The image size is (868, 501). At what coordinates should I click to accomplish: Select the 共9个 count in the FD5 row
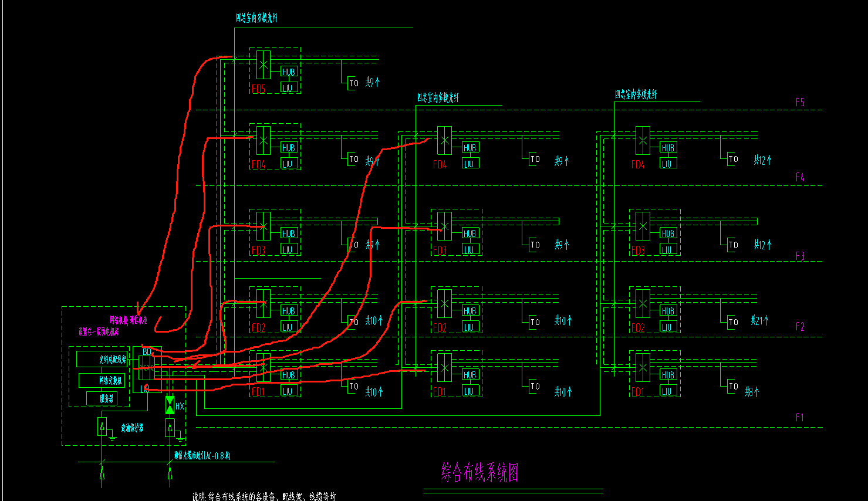coord(373,82)
